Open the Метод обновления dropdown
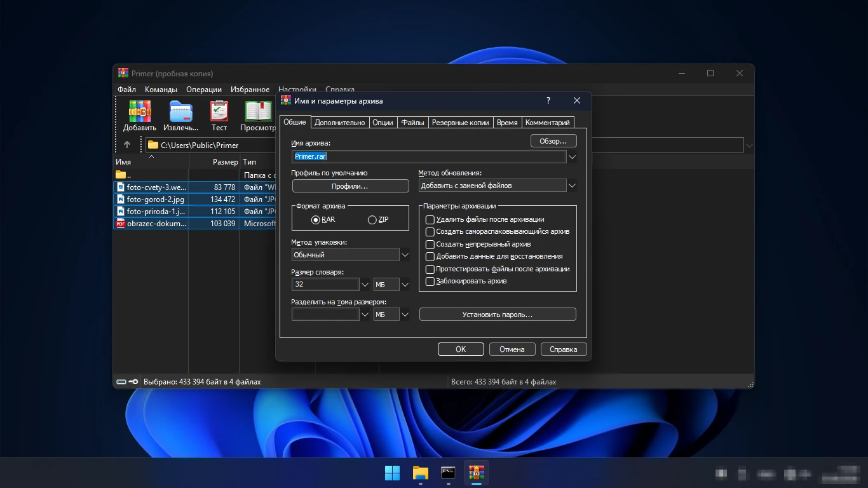This screenshot has height=488, width=868. [x=572, y=186]
